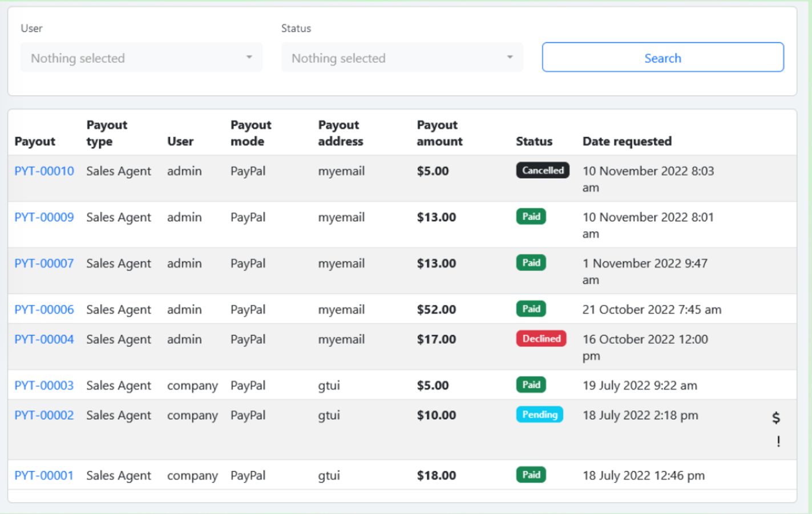
Task: Click the dollar icon on PYT-00002 row
Action: [x=776, y=418]
